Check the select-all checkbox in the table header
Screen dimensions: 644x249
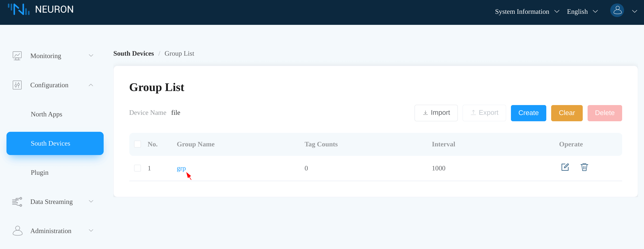(138, 144)
